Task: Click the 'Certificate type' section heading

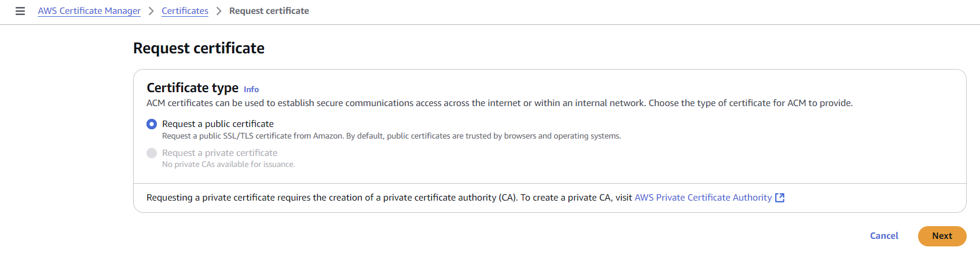Action: coord(192,88)
